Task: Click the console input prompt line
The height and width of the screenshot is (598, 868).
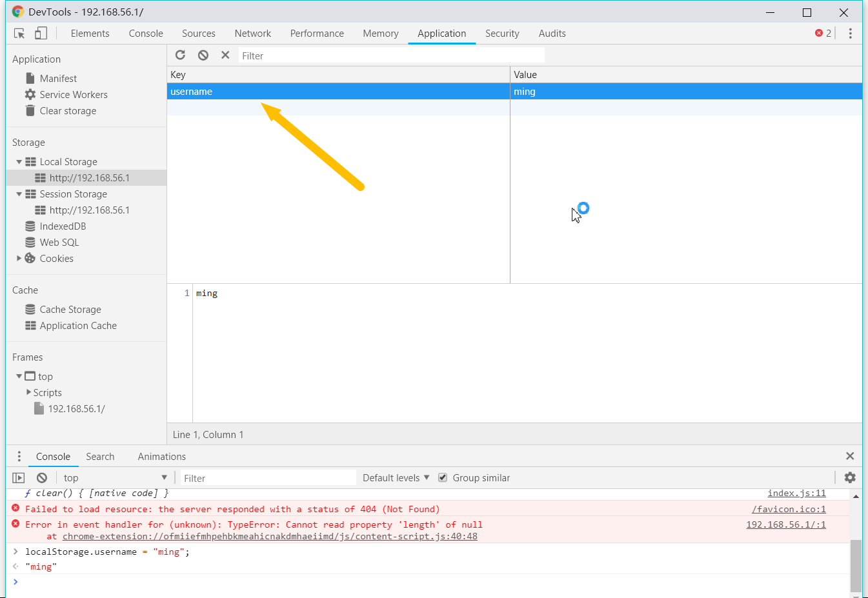Action: tap(432, 581)
